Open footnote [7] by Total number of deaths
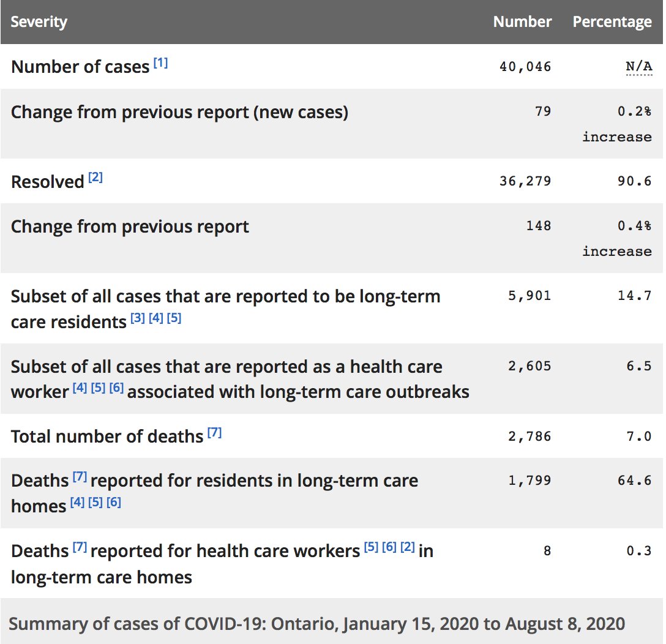Screen dimensions: 666x644 [214, 432]
